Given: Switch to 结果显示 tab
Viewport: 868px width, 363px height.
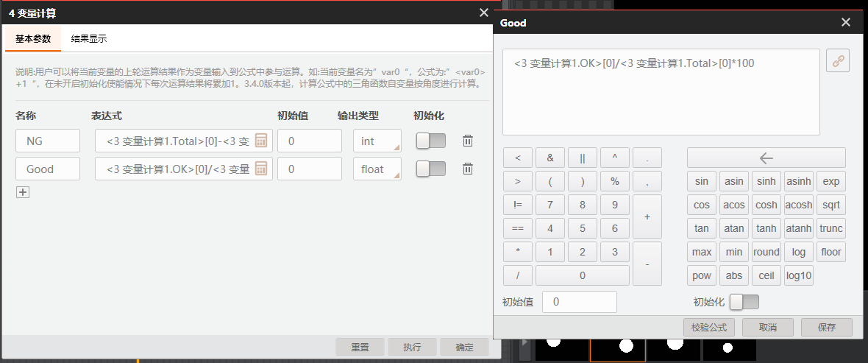Looking at the screenshot, I should point(89,38).
